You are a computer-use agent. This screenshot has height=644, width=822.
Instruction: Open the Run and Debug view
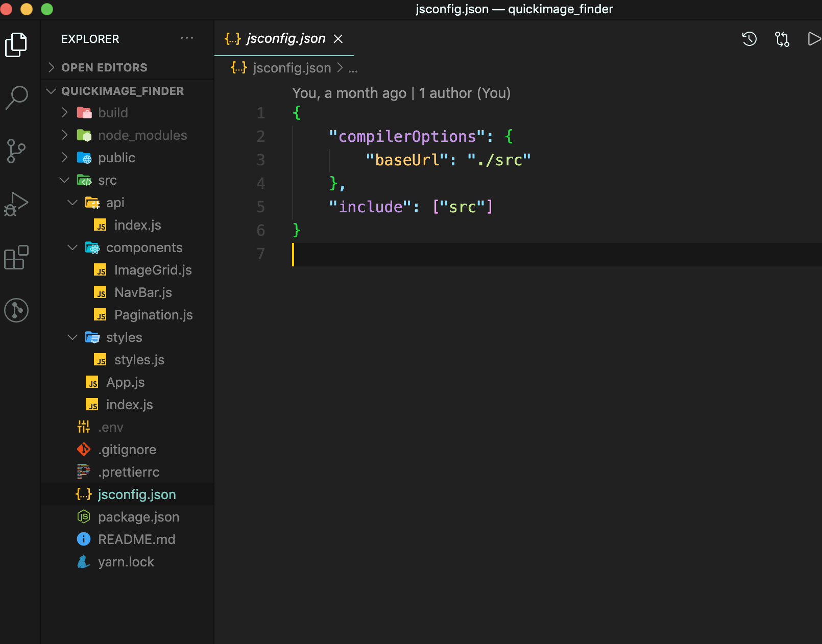point(17,204)
